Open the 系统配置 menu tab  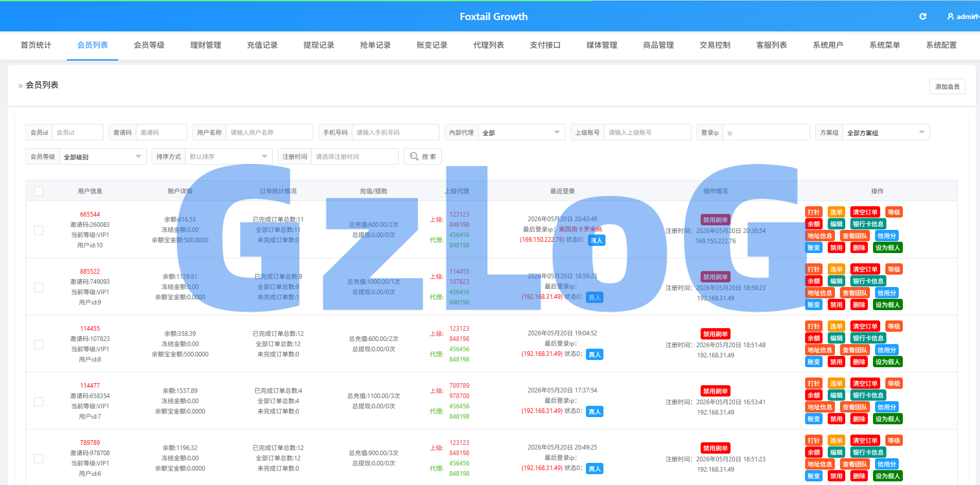941,45
